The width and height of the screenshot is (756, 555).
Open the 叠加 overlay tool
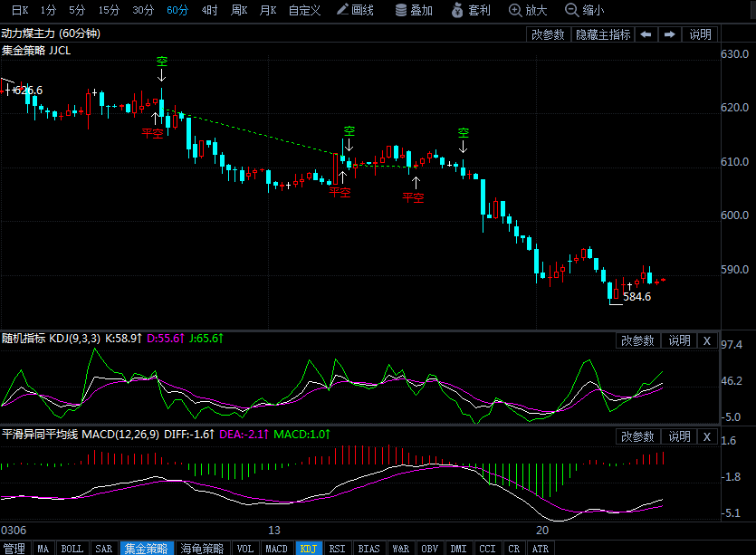point(414,10)
